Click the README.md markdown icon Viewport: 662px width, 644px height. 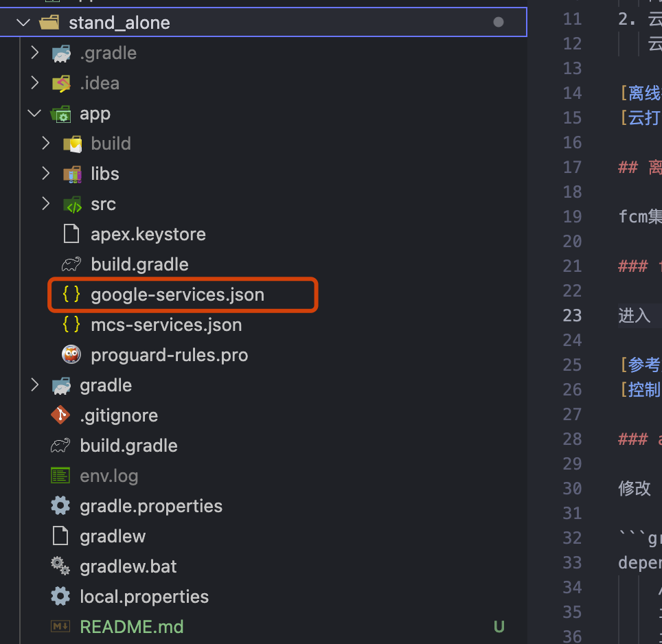point(60,627)
